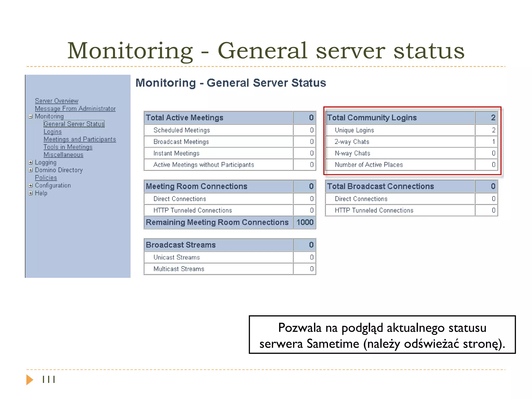Expand the Configuration tree node
Image resolution: width=532 pixels, height=399 pixels.
[31, 185]
